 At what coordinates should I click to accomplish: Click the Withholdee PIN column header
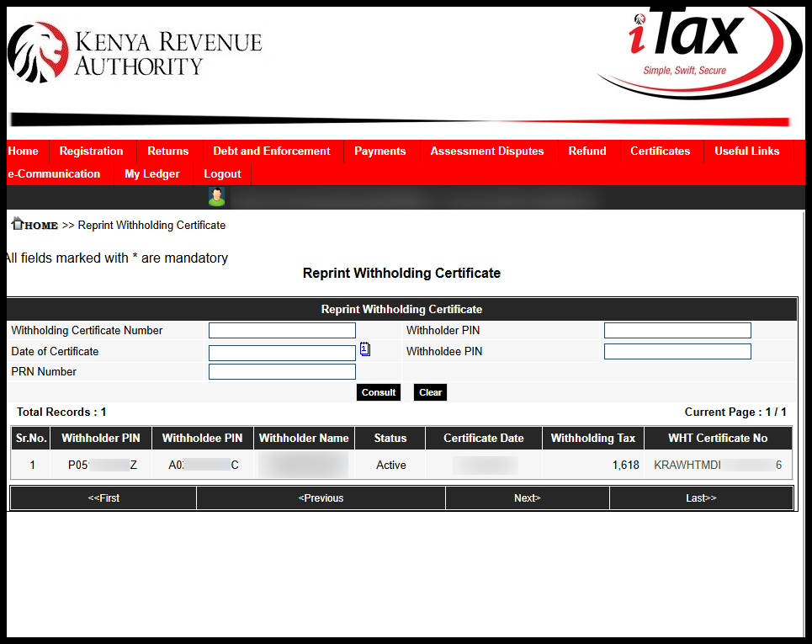pos(203,438)
